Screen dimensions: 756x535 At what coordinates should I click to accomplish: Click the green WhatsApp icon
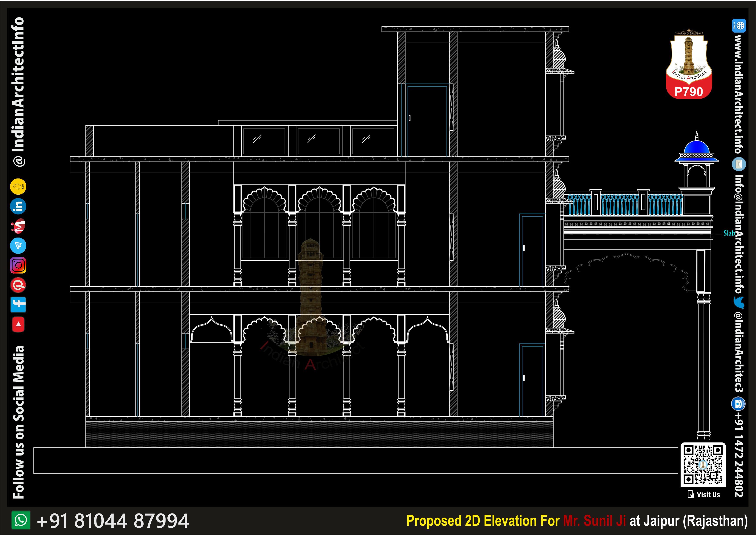[x=21, y=520]
